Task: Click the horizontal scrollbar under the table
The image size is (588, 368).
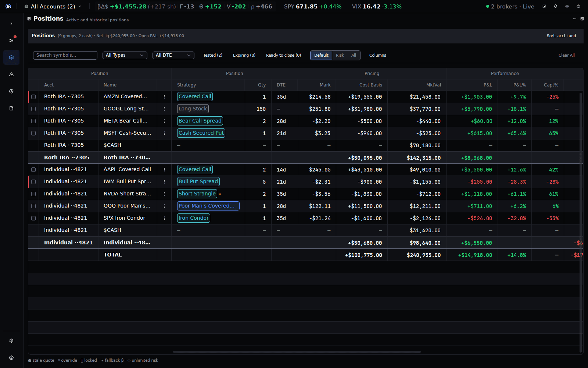Action: (x=297, y=352)
